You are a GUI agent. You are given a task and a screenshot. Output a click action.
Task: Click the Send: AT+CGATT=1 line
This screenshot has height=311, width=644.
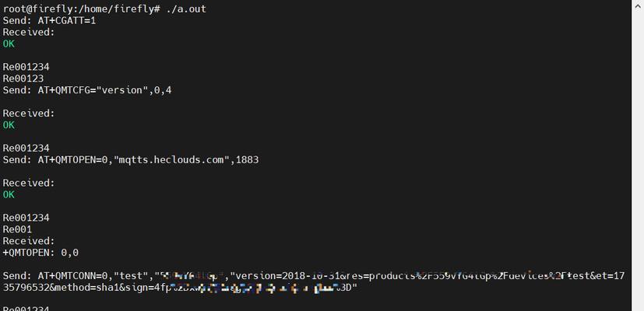[49, 20]
